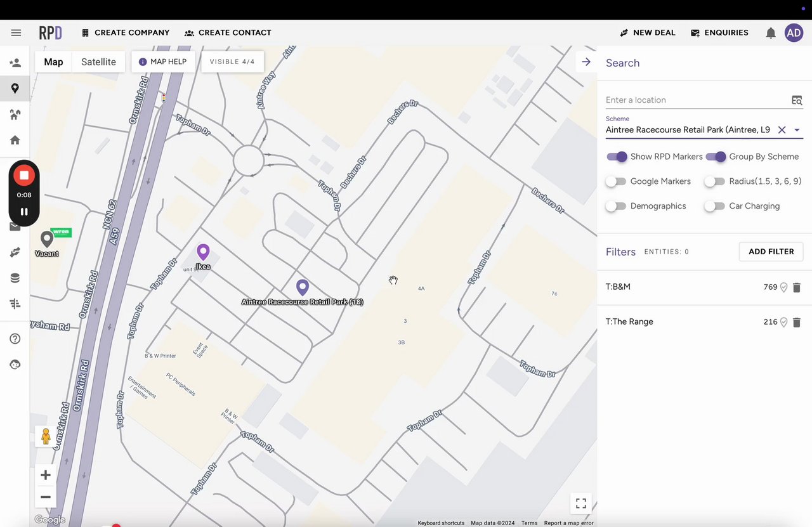
Task: Click the marker icon beside The Range count 216
Action: point(783,322)
